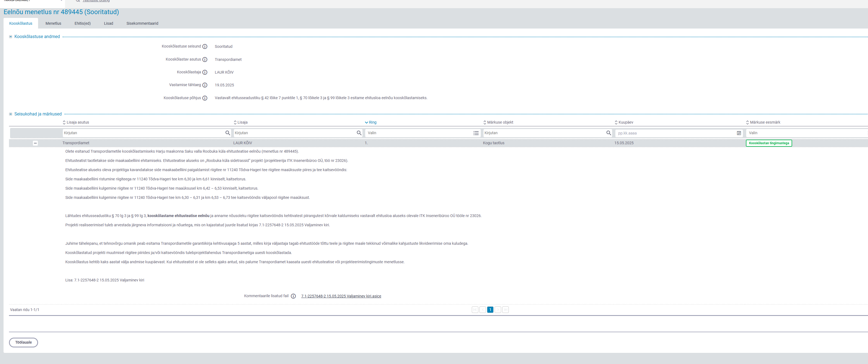Switch to the Menetlus tab
Screen dimensions: 868x364
pos(53,23)
